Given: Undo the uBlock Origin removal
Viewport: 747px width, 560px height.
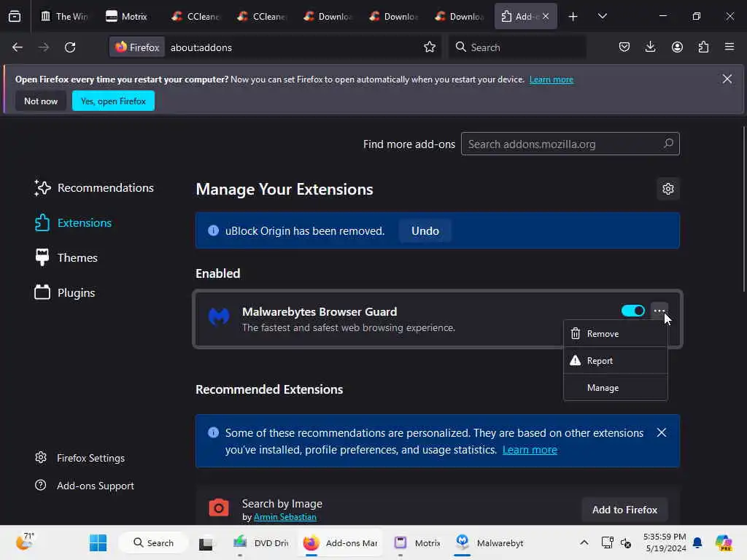Looking at the screenshot, I should tap(425, 231).
